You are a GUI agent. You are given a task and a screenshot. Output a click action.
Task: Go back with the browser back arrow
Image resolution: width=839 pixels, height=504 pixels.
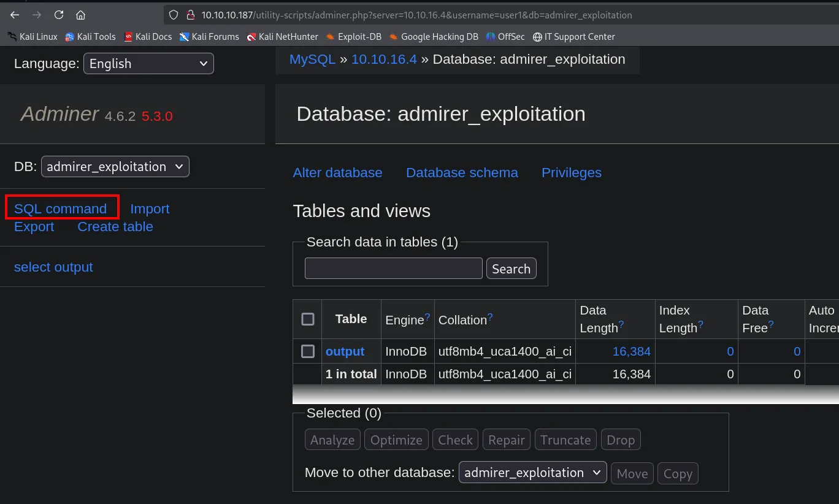point(15,15)
